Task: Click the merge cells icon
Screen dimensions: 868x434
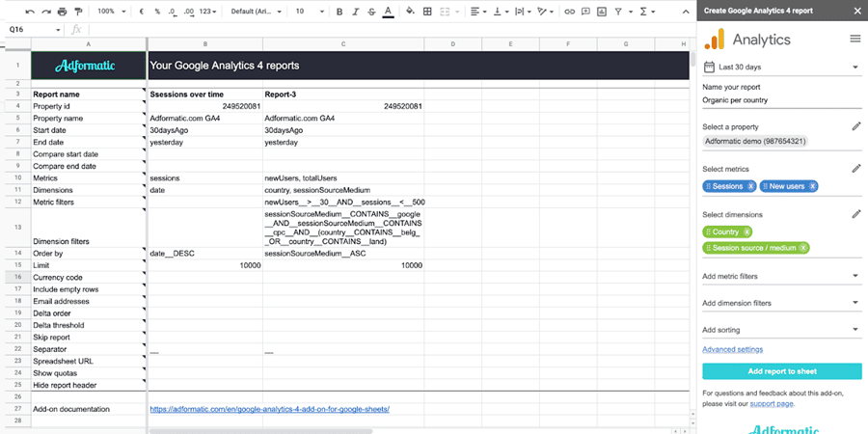Action: [x=444, y=11]
